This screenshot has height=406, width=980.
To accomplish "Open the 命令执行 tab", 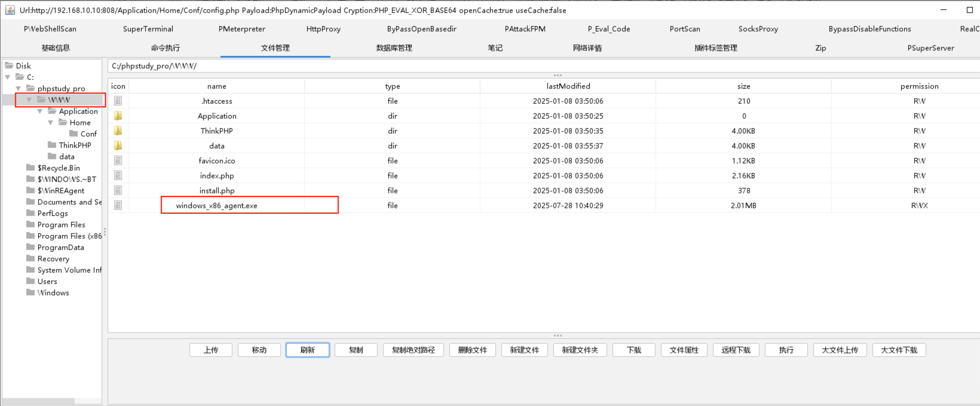I will [x=165, y=48].
